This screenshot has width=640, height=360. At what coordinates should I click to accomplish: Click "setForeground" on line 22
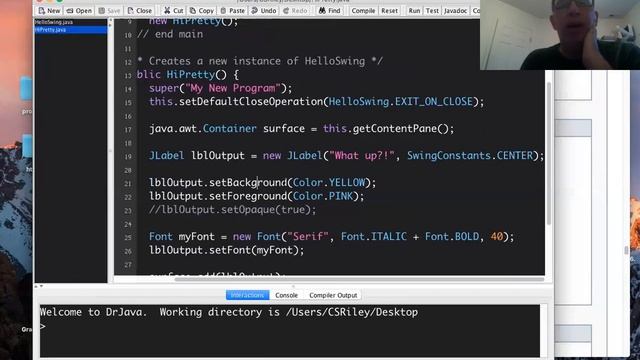click(248, 196)
